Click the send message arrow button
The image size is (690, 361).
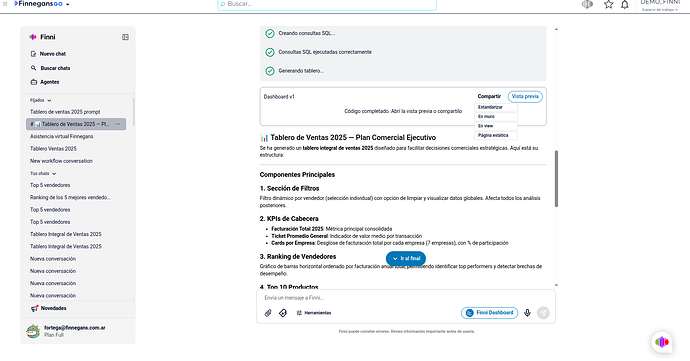[543, 313]
